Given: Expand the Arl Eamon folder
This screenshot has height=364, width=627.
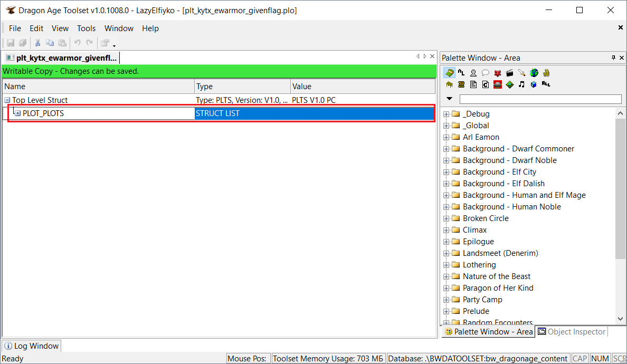Looking at the screenshot, I should [x=446, y=137].
